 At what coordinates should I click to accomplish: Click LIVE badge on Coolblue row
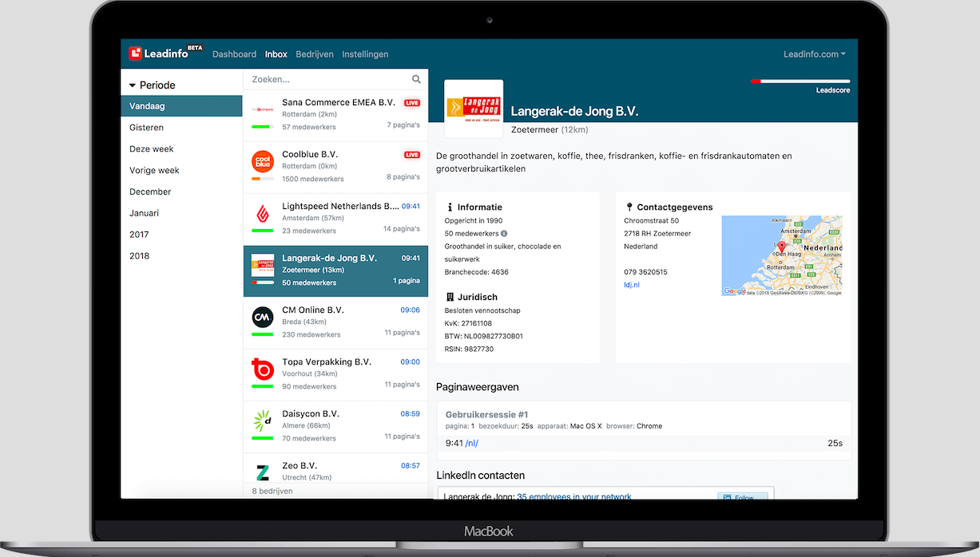click(x=412, y=155)
